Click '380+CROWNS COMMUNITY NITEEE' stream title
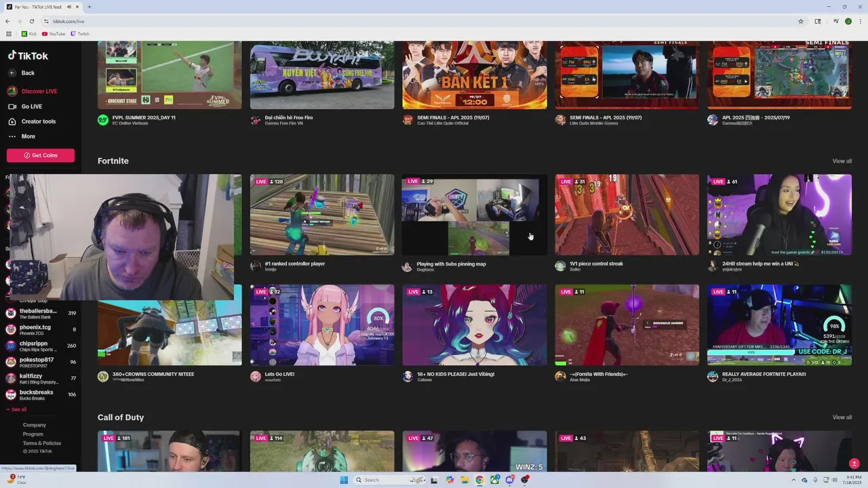This screenshot has width=868, height=488. point(153,374)
